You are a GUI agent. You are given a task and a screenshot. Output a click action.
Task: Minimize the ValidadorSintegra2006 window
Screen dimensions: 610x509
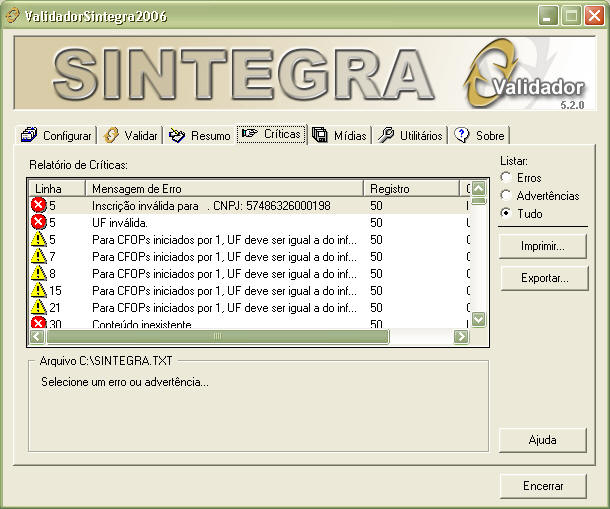(548, 16)
